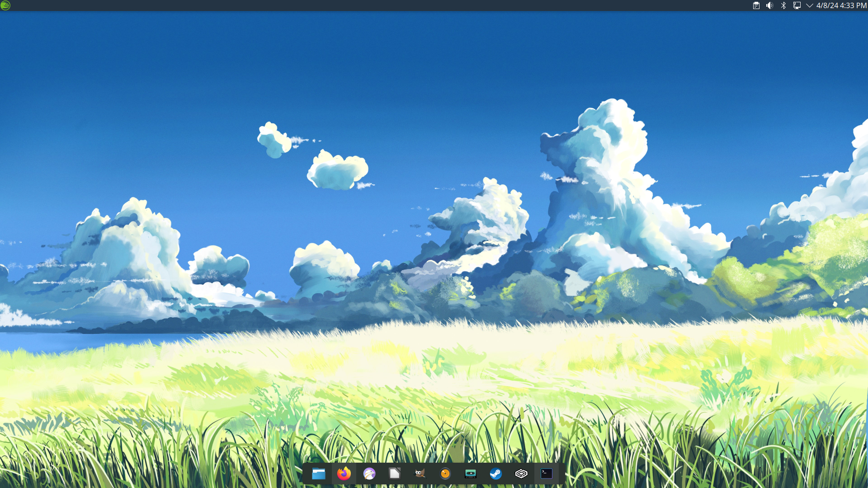The image size is (868, 488).
Task: Click the white layered hexagon dock icon
Action: point(521,474)
